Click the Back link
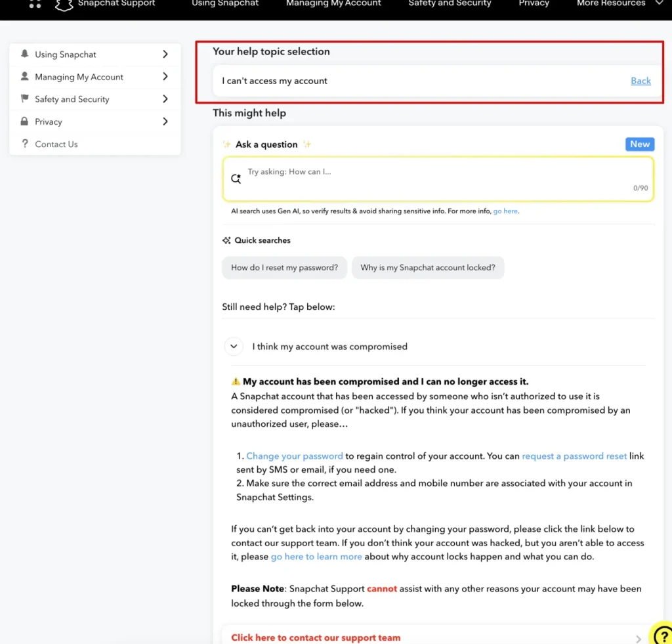Screen dimensions: 672x644 (x=640, y=81)
